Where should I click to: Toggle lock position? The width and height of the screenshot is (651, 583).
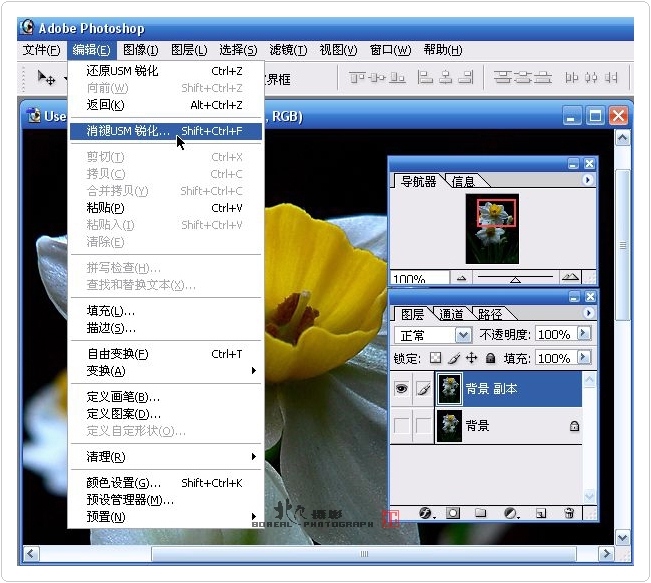coord(472,358)
